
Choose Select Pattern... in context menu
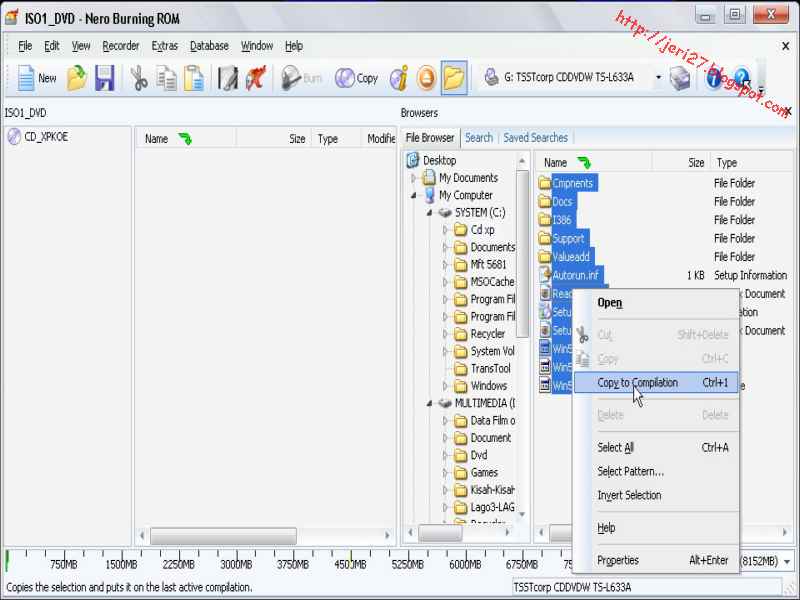656,471
